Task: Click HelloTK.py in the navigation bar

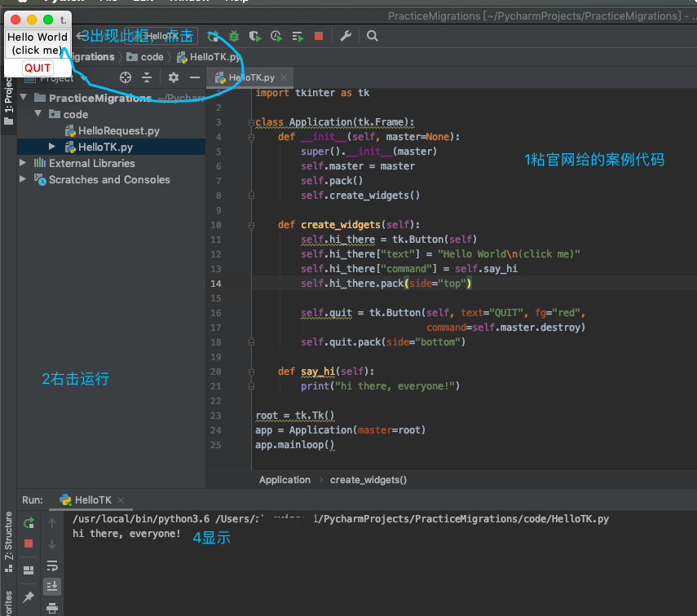Action: tap(209, 57)
